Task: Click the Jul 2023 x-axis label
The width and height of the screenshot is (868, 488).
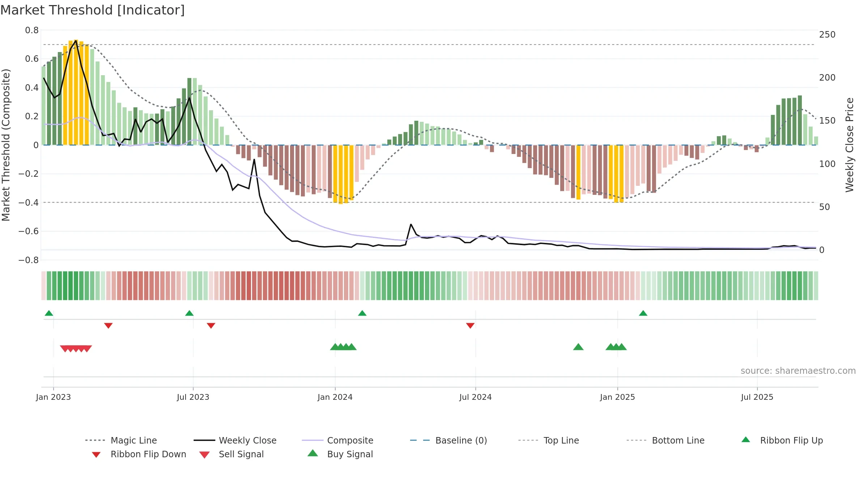Action: click(193, 397)
